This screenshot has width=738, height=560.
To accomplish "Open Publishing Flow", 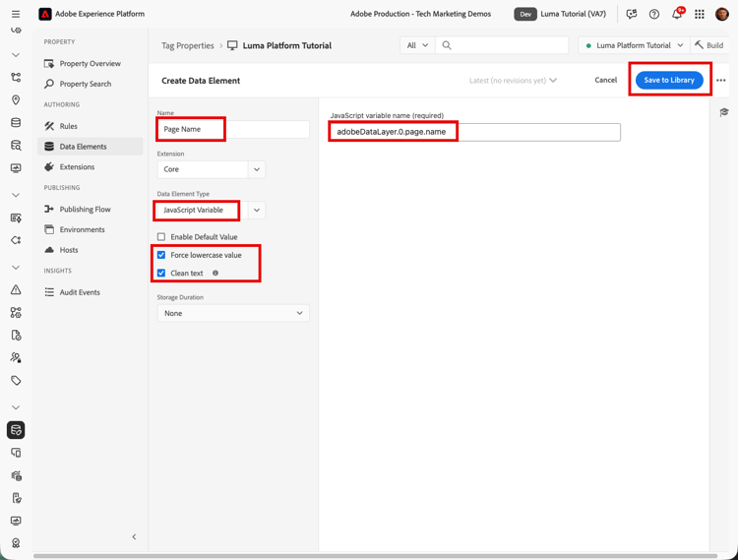I will click(85, 210).
